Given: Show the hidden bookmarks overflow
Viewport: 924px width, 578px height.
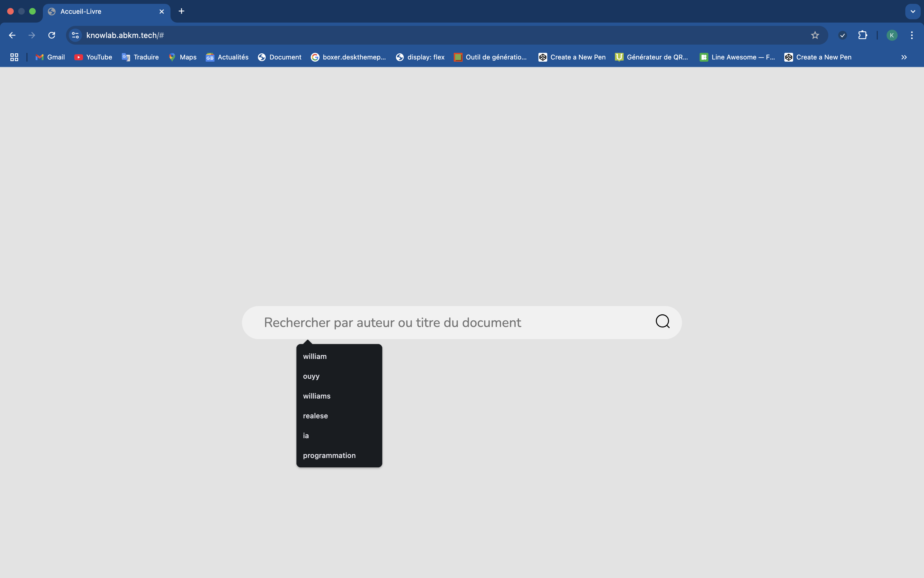Looking at the screenshot, I should [904, 57].
